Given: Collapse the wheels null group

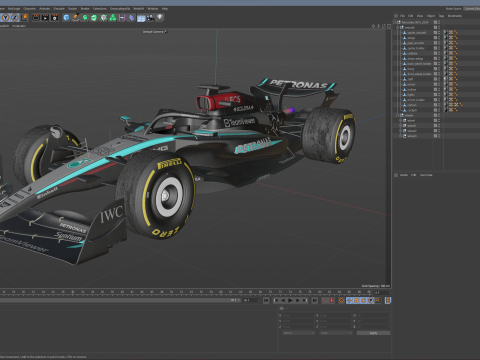Looking at the screenshot, I should pos(398,115).
